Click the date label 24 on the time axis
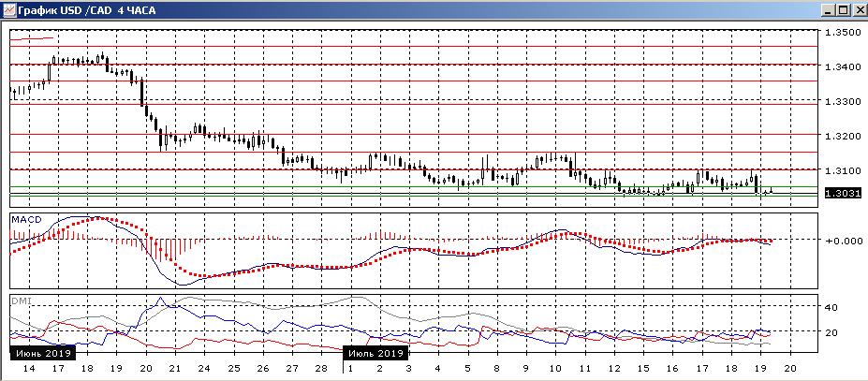The image size is (868, 381). [204, 369]
